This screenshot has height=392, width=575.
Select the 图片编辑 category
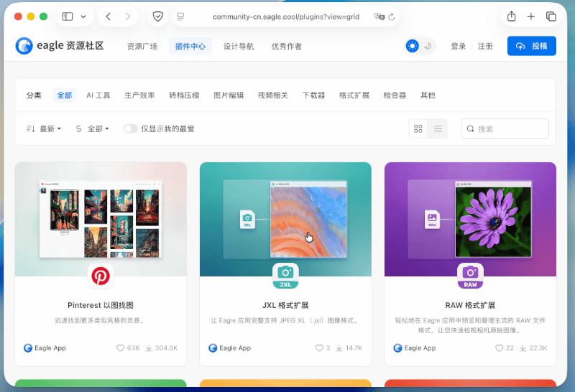coord(229,95)
